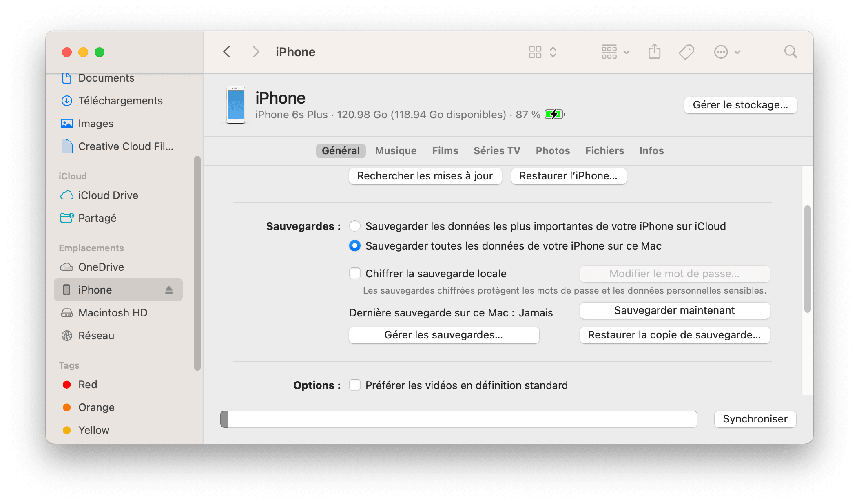Open view switcher up-down arrows
859x504 pixels.
(x=553, y=52)
